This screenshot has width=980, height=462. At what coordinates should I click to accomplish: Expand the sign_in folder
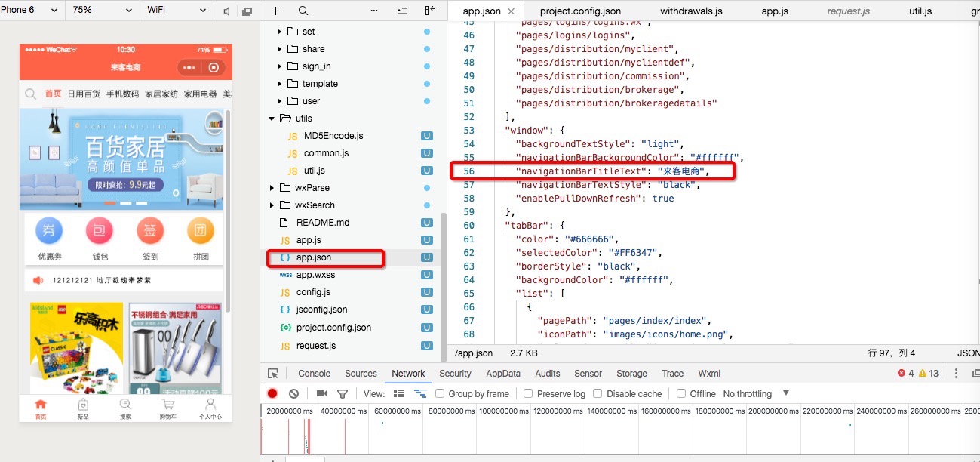[x=279, y=66]
